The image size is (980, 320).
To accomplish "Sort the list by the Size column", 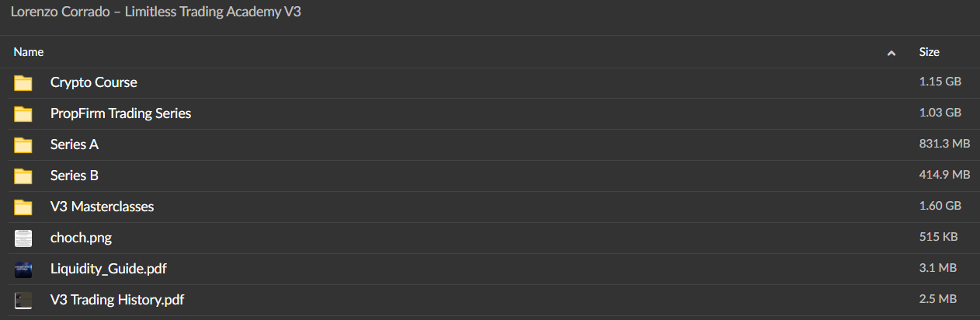I will click(930, 52).
